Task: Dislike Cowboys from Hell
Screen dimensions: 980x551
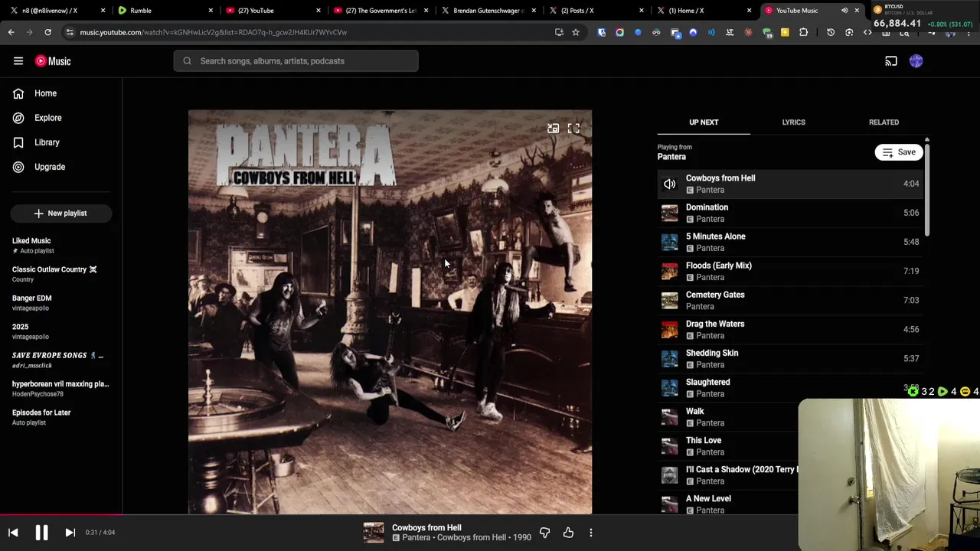Action: tap(545, 533)
